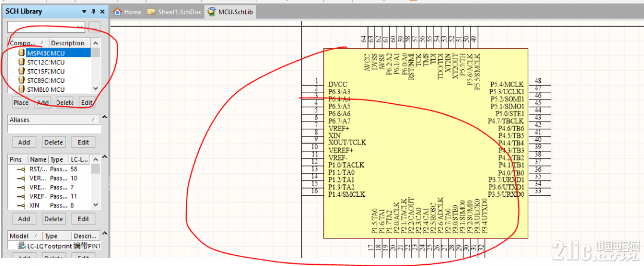Image resolution: width=644 pixels, height=266 pixels.
Task: Collapse the Pins section
Action: (104, 156)
